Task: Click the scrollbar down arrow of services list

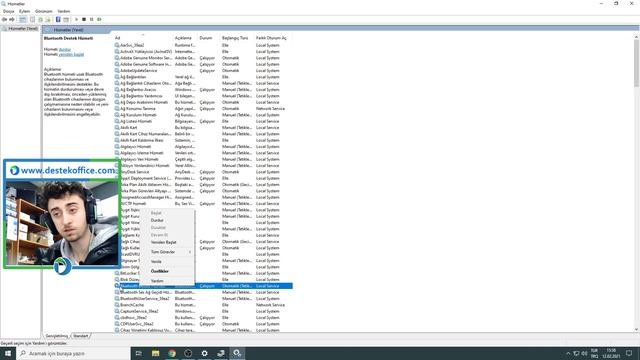Action: [636, 329]
